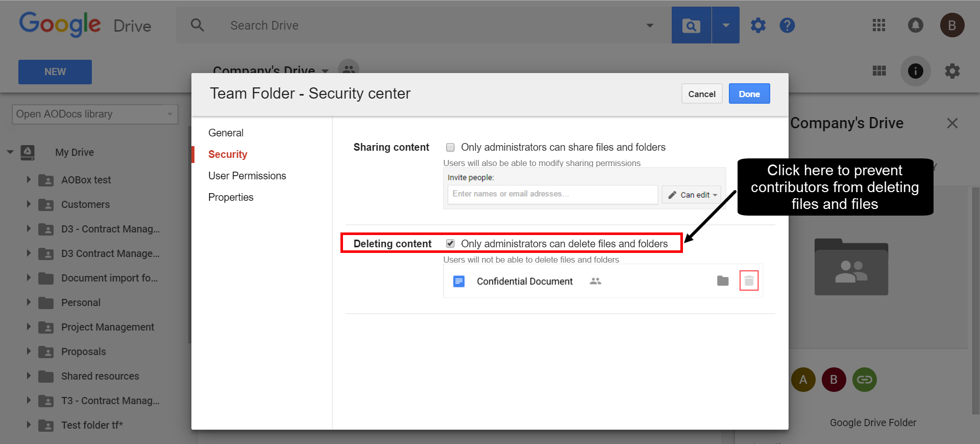Select D3 - Contract Manag... folder
Image resolution: width=980 pixels, height=444 pixels.
[110, 229]
